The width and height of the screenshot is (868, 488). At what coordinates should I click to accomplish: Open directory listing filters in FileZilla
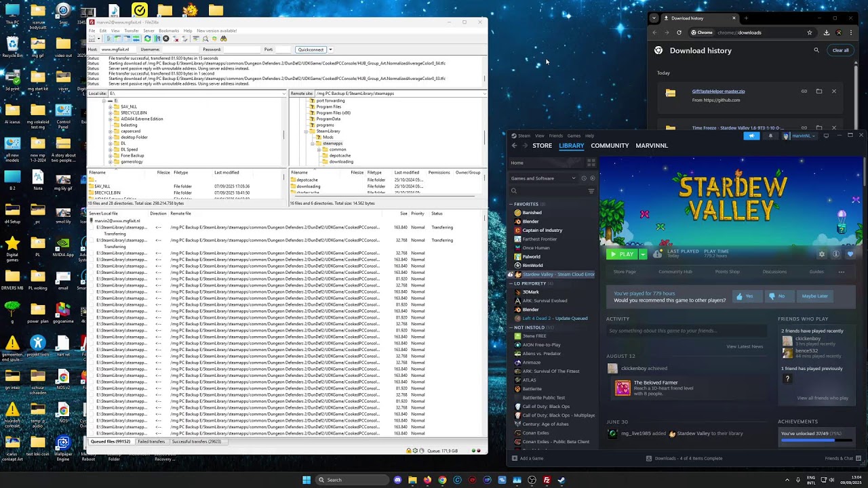coord(196,39)
